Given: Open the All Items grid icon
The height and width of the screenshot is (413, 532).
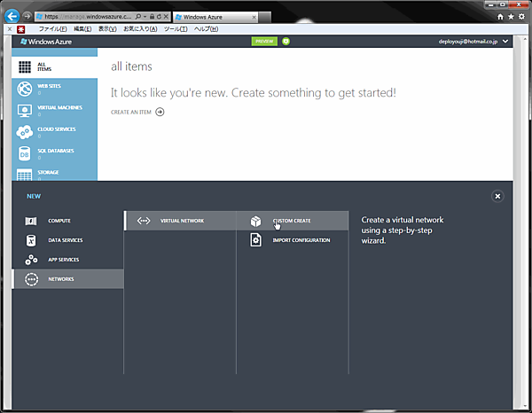Looking at the screenshot, I should (x=25, y=67).
